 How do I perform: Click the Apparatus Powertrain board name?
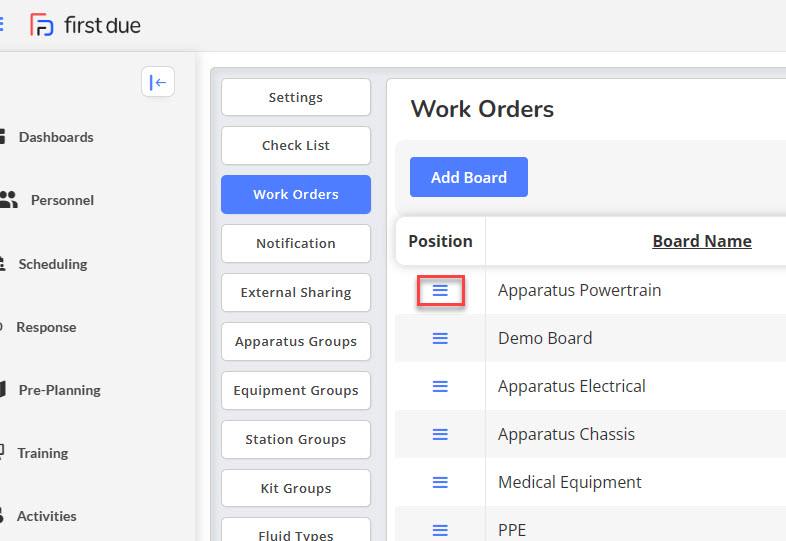[x=579, y=290]
